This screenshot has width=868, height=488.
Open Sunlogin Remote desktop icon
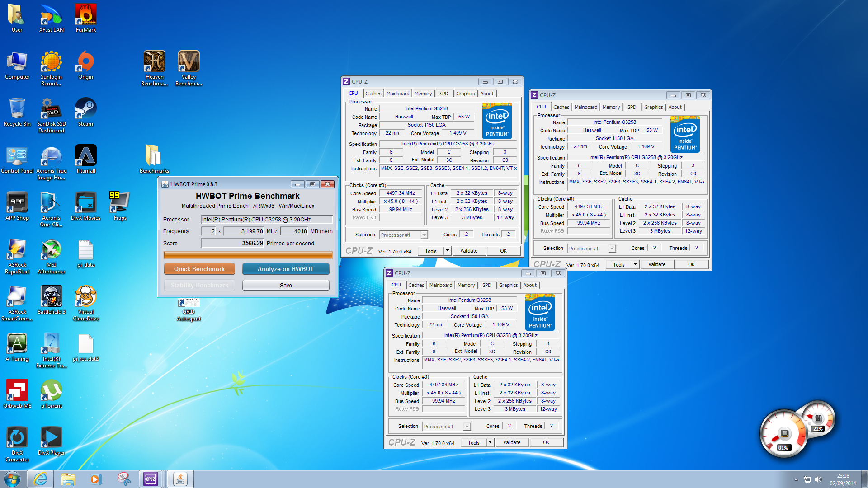click(52, 68)
